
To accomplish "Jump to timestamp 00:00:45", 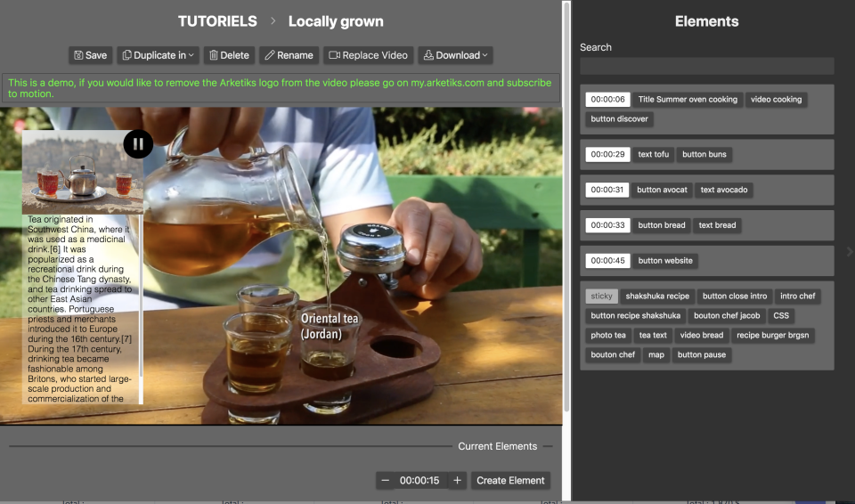I will [x=607, y=261].
